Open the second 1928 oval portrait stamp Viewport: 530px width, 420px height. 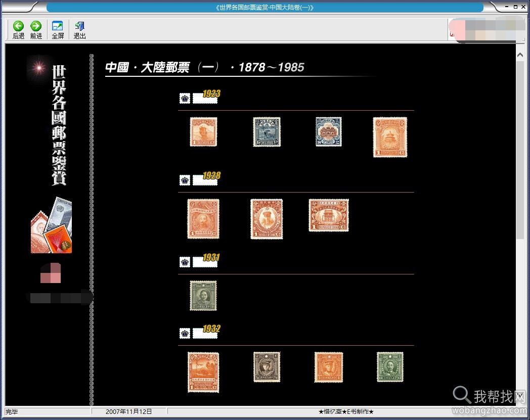click(x=267, y=219)
